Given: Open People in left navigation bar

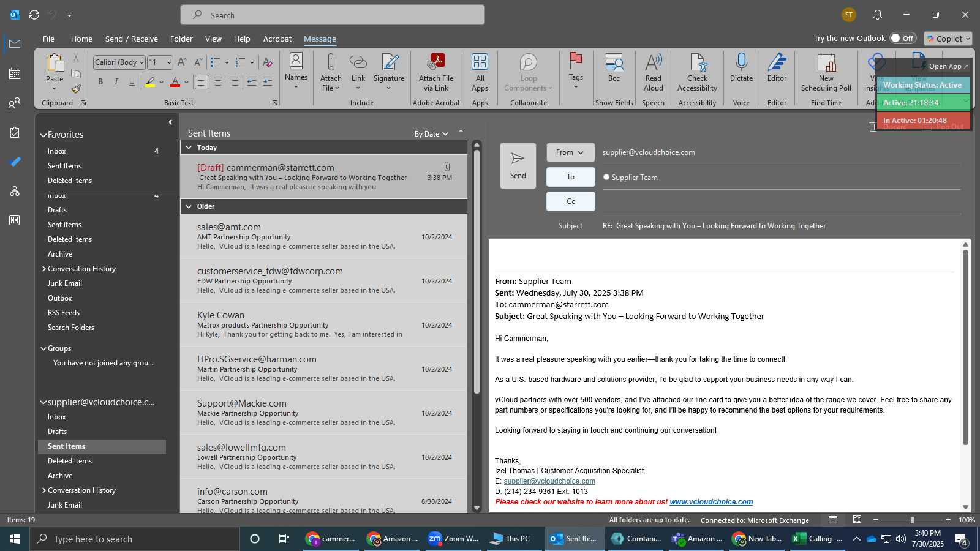Looking at the screenshot, I should [x=15, y=103].
